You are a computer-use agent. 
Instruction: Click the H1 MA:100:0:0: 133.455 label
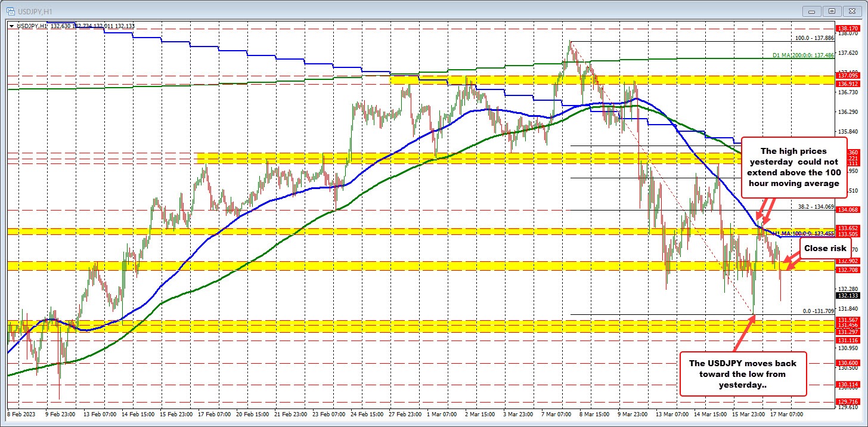805,234
